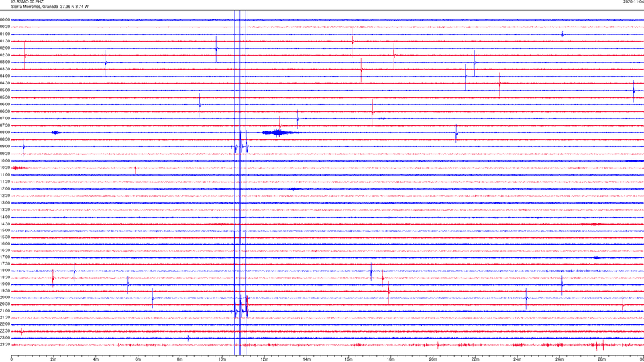Select the 11:00 trace time label

coord(5,175)
